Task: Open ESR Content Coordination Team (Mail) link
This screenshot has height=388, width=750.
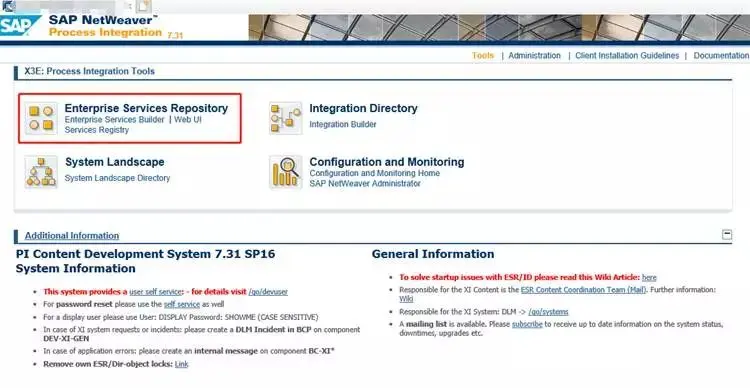Action: [x=584, y=290]
